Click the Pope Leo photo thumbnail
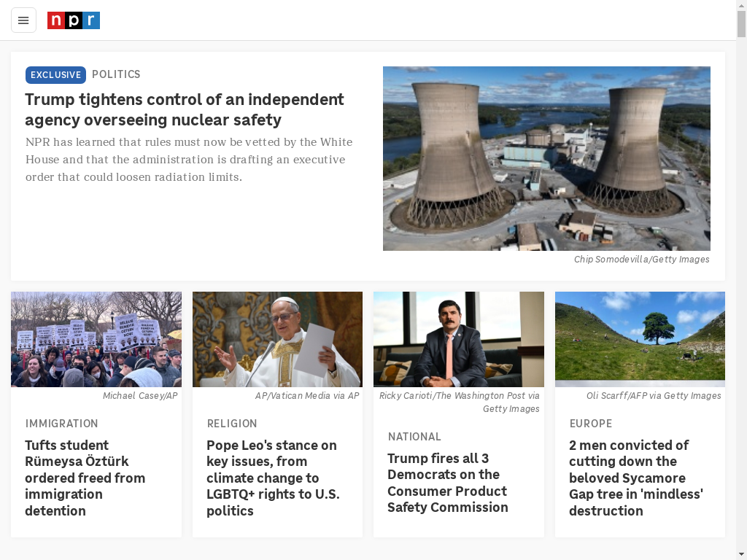The image size is (747, 560). click(x=277, y=339)
